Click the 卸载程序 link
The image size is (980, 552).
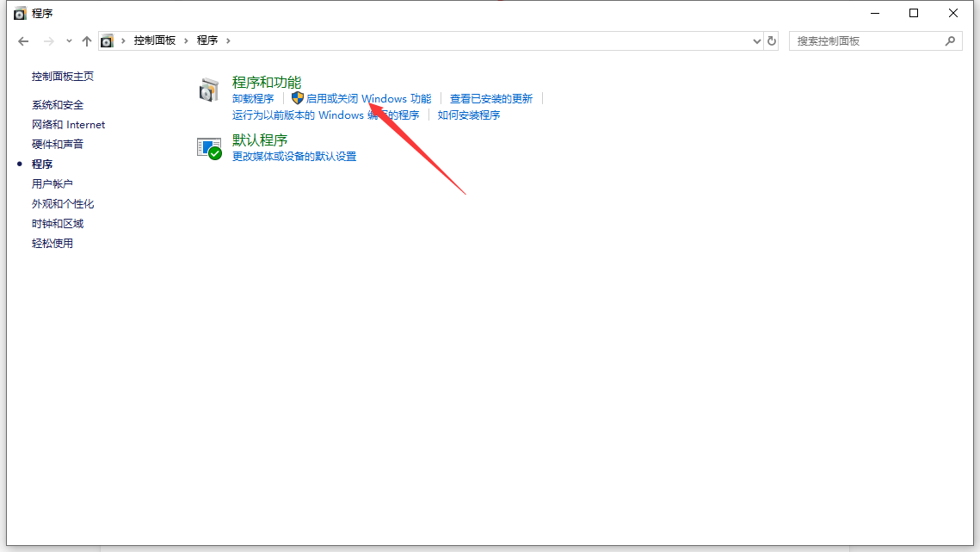253,99
